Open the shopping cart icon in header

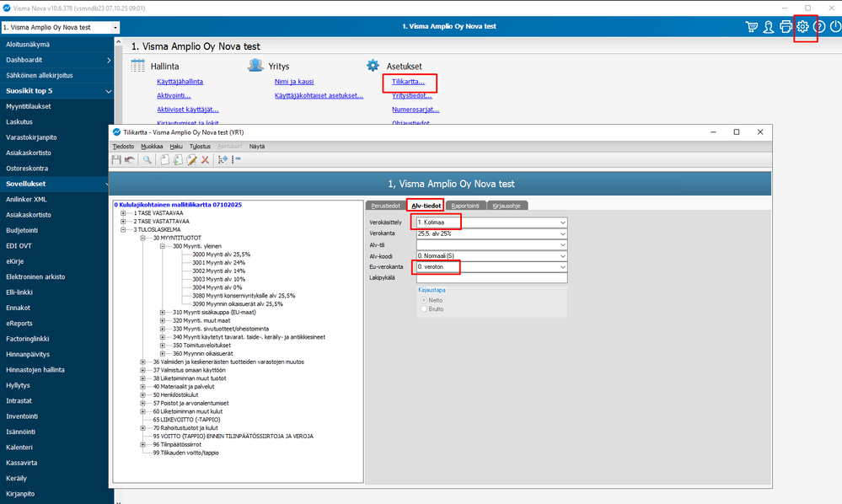(751, 26)
